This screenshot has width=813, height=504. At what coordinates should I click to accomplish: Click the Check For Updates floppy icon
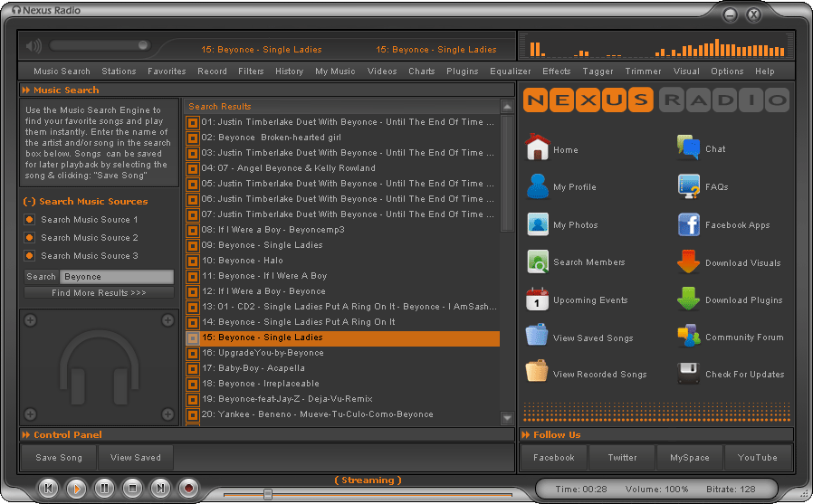point(688,373)
